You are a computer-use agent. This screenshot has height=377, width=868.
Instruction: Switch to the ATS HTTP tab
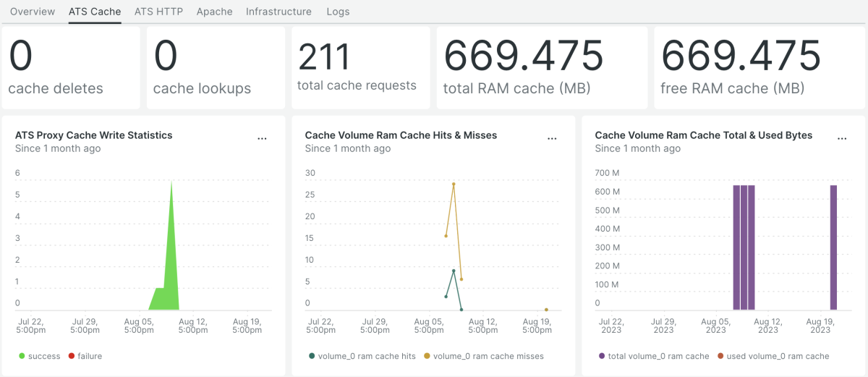158,12
